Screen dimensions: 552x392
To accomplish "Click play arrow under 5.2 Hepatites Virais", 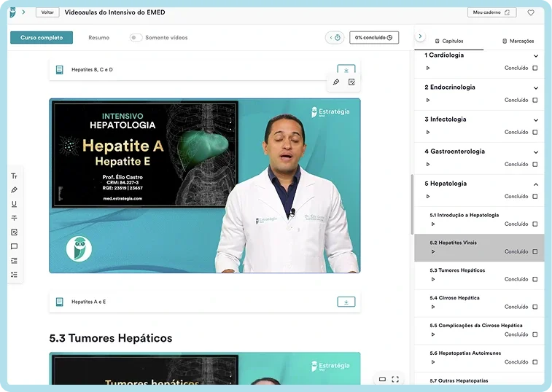I will pyautogui.click(x=433, y=251).
